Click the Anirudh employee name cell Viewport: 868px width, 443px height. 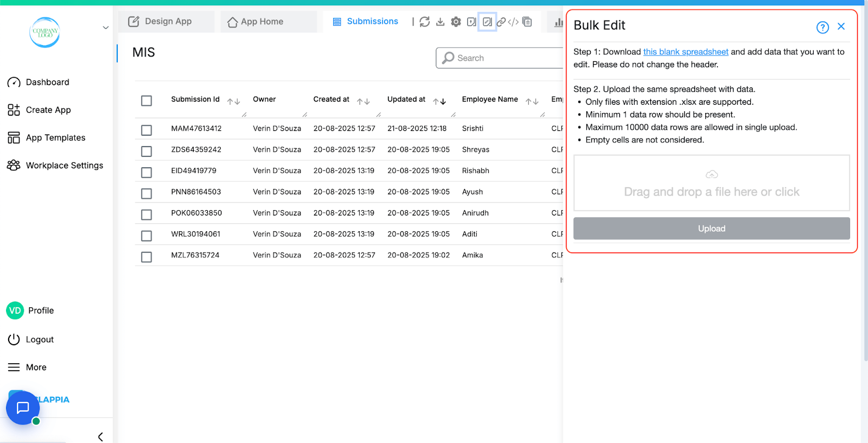pyautogui.click(x=475, y=213)
